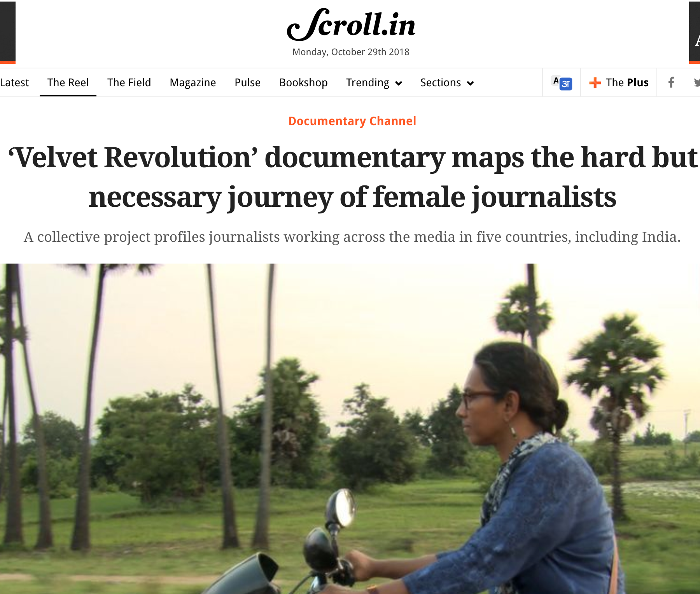Screen dimensions: 700x594
Task: Go to the Latest tab
Action: pyautogui.click(x=14, y=82)
